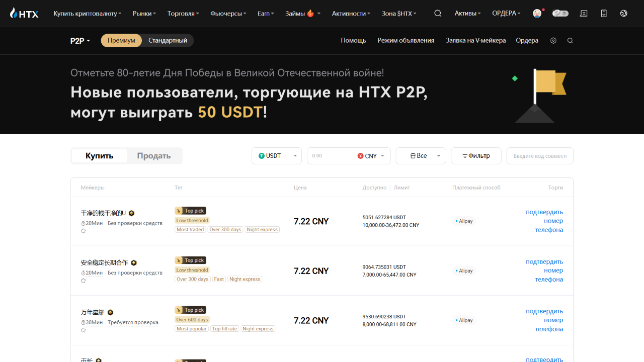This screenshot has height=362, width=644.
Task: Open the search icon in top navigation
Action: (438, 14)
